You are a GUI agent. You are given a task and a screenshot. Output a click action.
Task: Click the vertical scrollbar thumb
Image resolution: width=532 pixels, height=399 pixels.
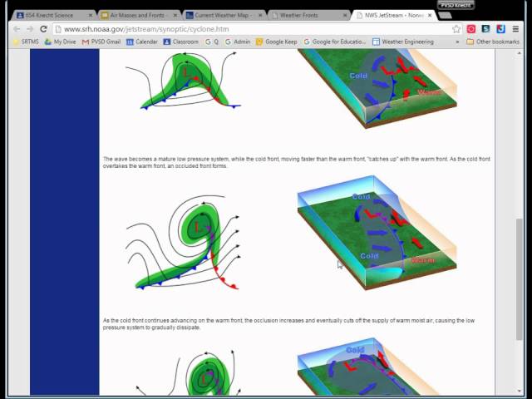519,279
